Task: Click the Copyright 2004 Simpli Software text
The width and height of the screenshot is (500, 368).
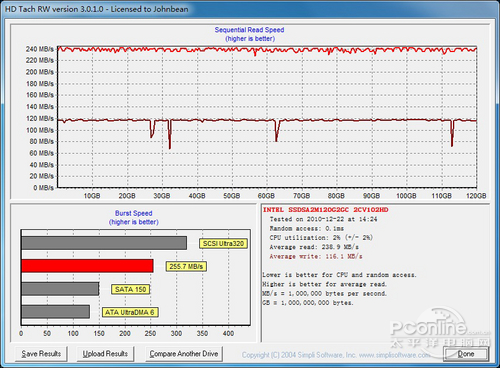Action: [337, 355]
